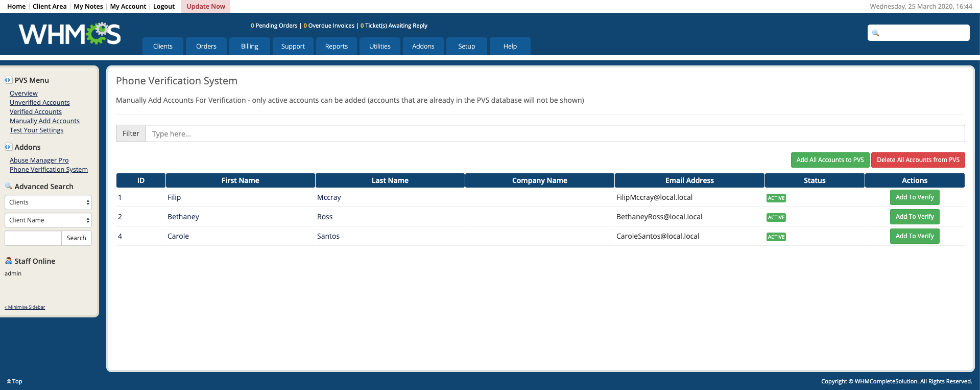This screenshot has height=390, width=980.
Task: Click Pending Orders status link
Action: click(x=274, y=26)
